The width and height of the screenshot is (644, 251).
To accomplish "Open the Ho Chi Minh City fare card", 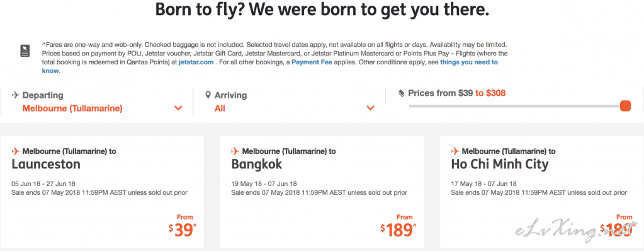I will (x=542, y=192).
